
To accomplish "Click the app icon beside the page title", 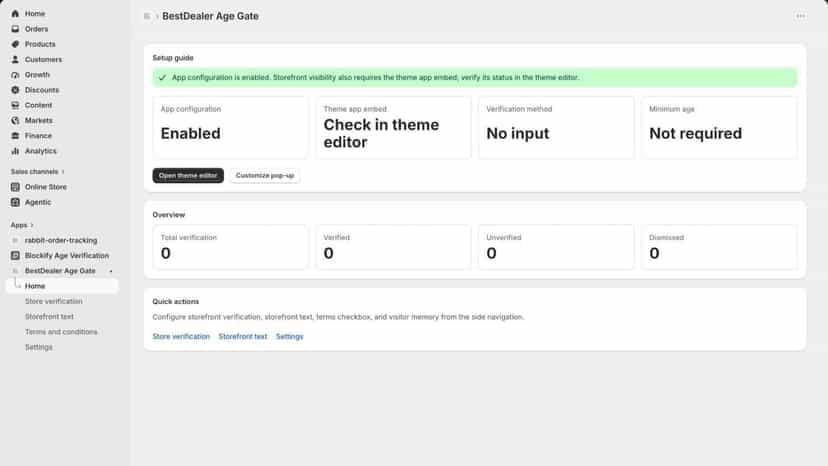I will tap(147, 16).
